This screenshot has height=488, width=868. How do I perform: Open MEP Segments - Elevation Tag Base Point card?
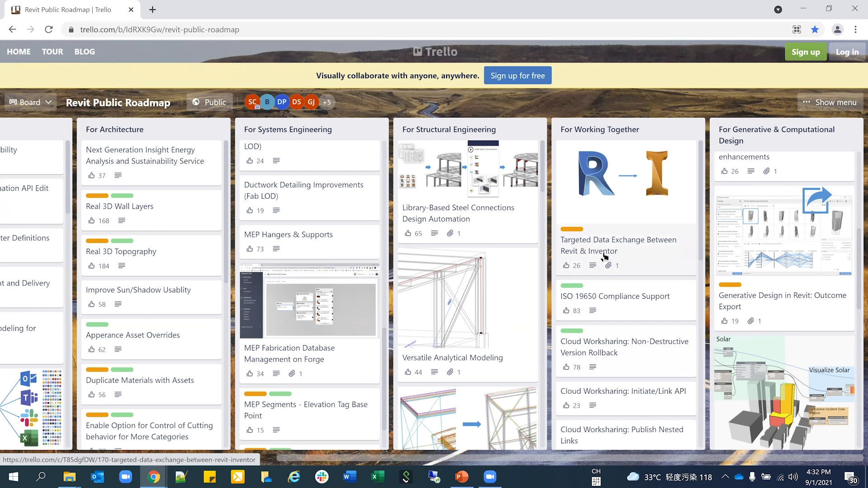click(310, 413)
